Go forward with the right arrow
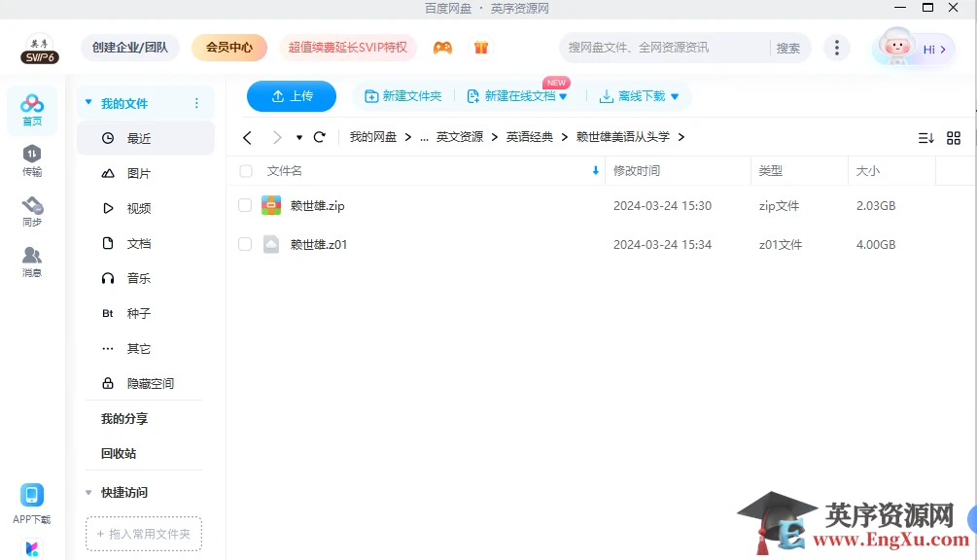 point(277,138)
